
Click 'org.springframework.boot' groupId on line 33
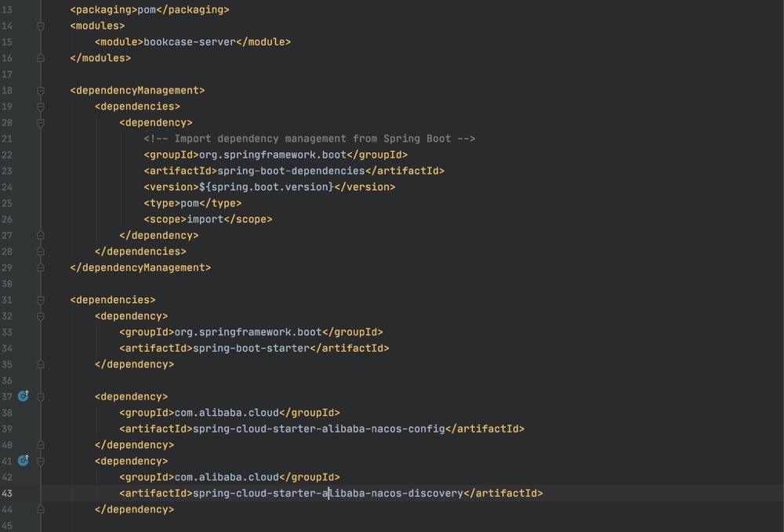248,332
